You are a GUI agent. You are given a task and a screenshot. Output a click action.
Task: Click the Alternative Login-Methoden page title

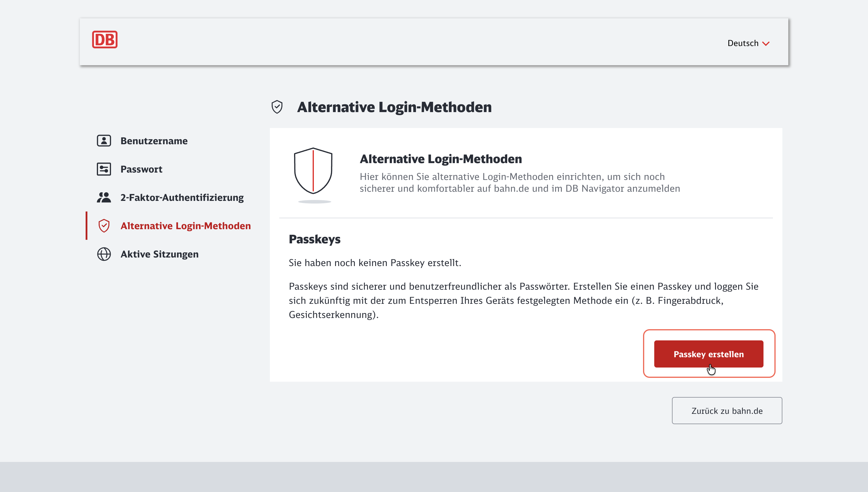[x=394, y=107]
